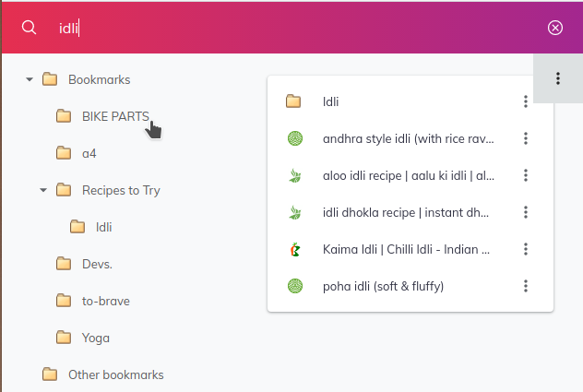Clear search with the X icon

555,28
